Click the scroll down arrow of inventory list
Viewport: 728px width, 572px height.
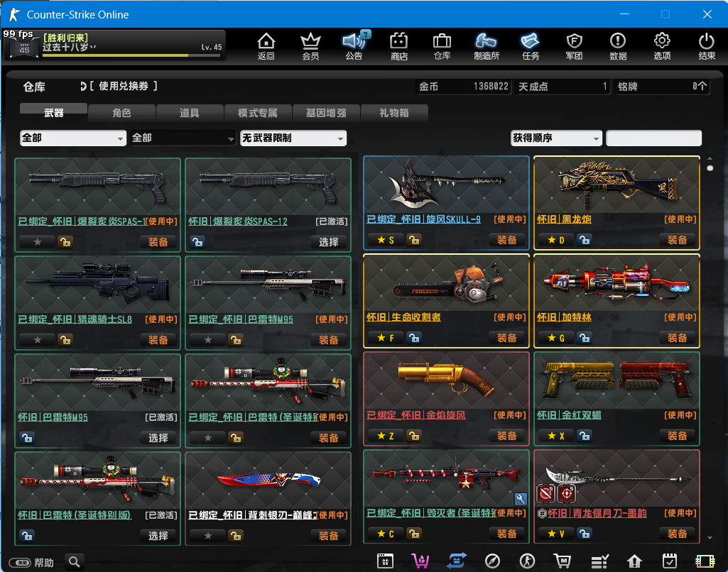[710, 538]
